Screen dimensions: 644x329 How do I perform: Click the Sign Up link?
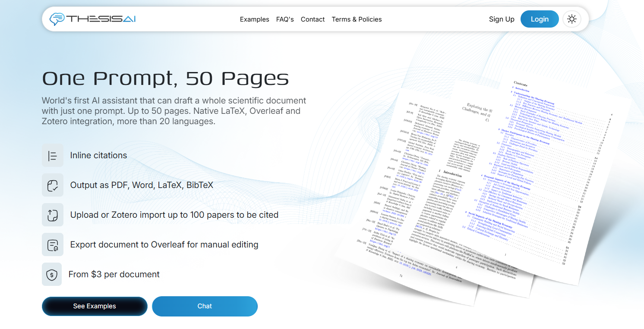point(502,19)
